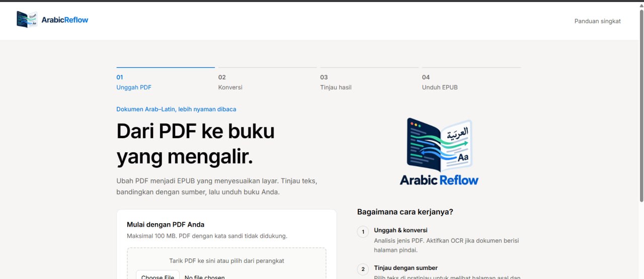Click the "Tinjau dengan sumber" step title

click(406, 268)
